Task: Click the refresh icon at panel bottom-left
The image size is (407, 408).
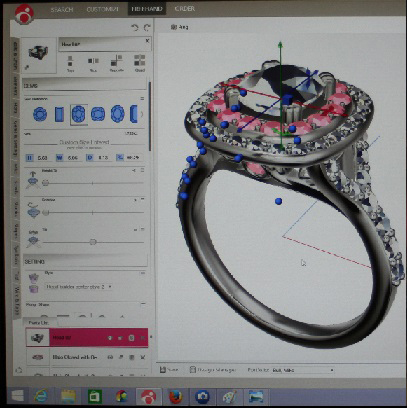Action: click(x=19, y=370)
